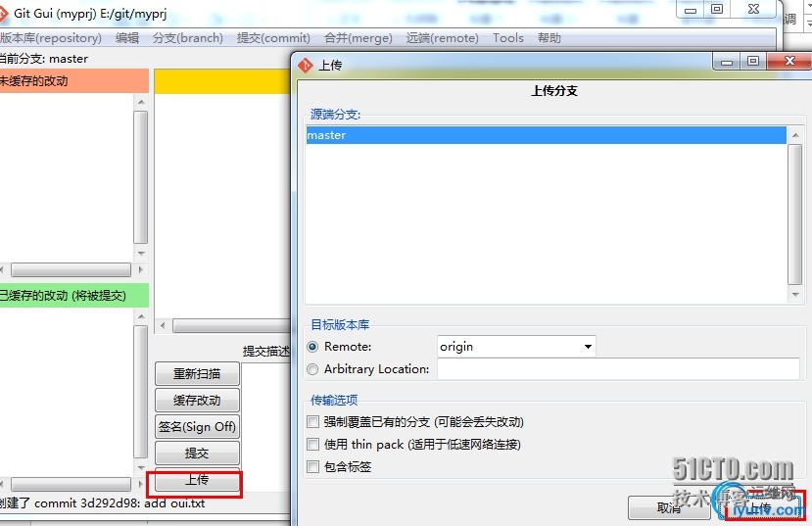Select the Remote radio button
This screenshot has width=812, height=526.
312,347
